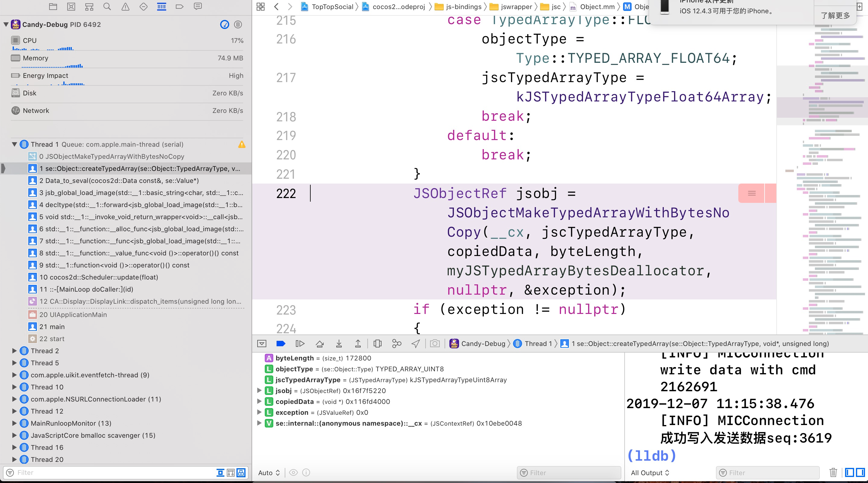Toggle the breakpoints activation button
Viewport: 868px width, 483px height.
(281, 344)
